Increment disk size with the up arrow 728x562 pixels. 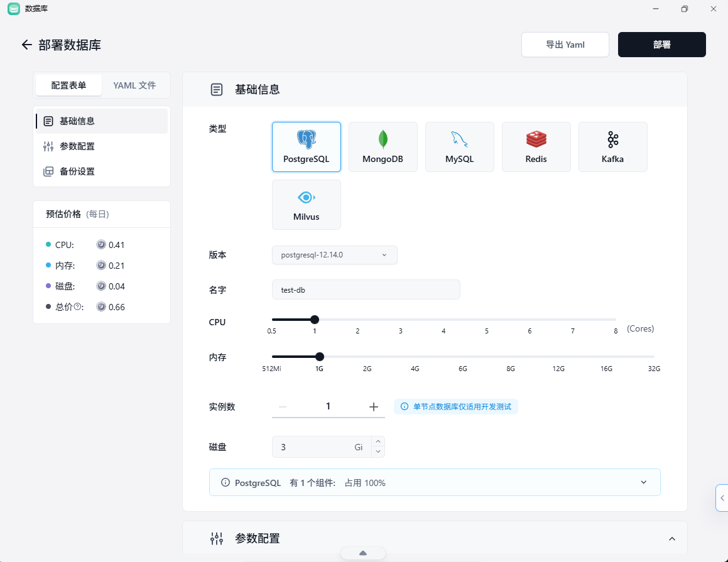pos(378,441)
